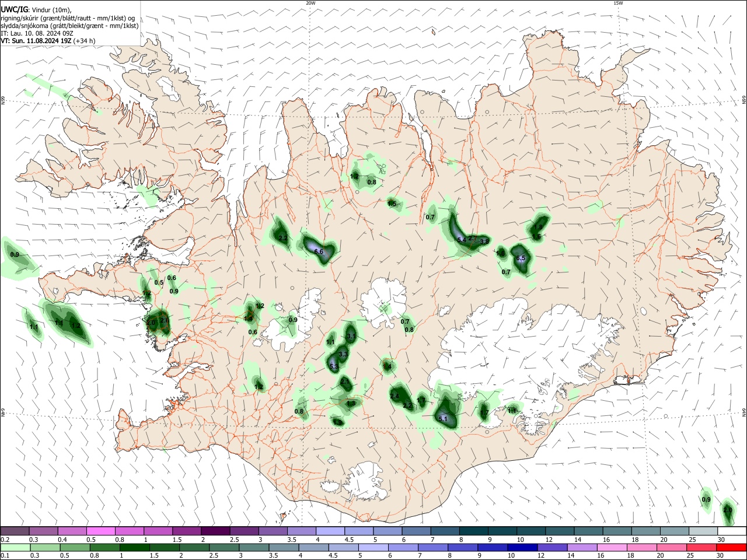Click the '20W' longitude label
747x560 pixels.
(310, 3)
